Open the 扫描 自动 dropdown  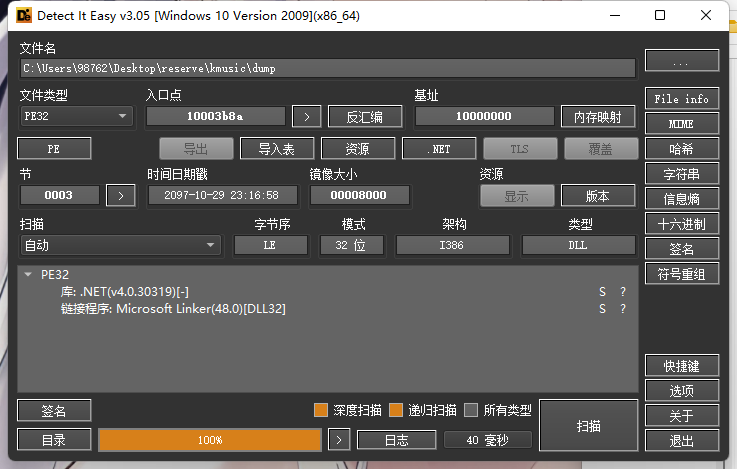click(x=120, y=245)
